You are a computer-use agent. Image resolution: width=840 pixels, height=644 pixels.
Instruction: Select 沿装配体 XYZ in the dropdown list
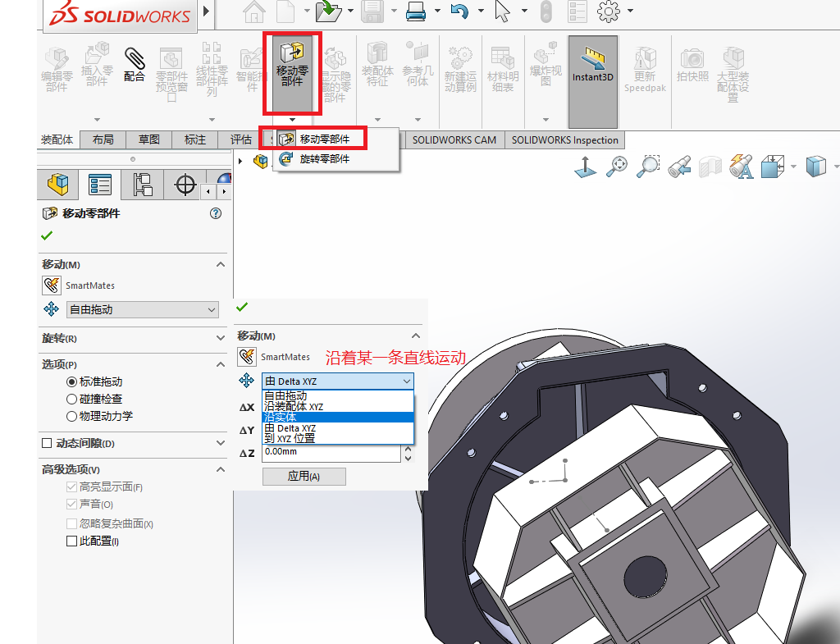coord(338,407)
